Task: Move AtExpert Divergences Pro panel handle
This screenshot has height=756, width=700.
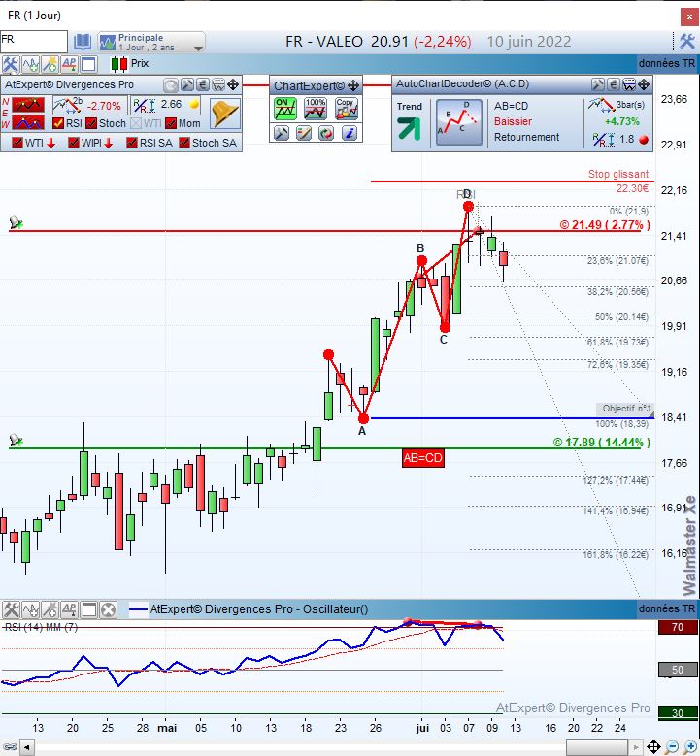Action: click(x=233, y=85)
